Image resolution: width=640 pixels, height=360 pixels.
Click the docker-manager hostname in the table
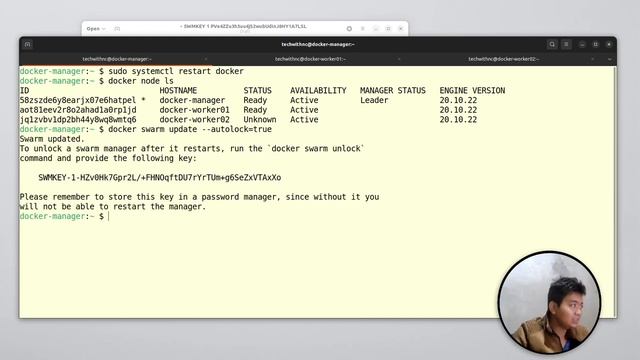pyautogui.click(x=192, y=100)
